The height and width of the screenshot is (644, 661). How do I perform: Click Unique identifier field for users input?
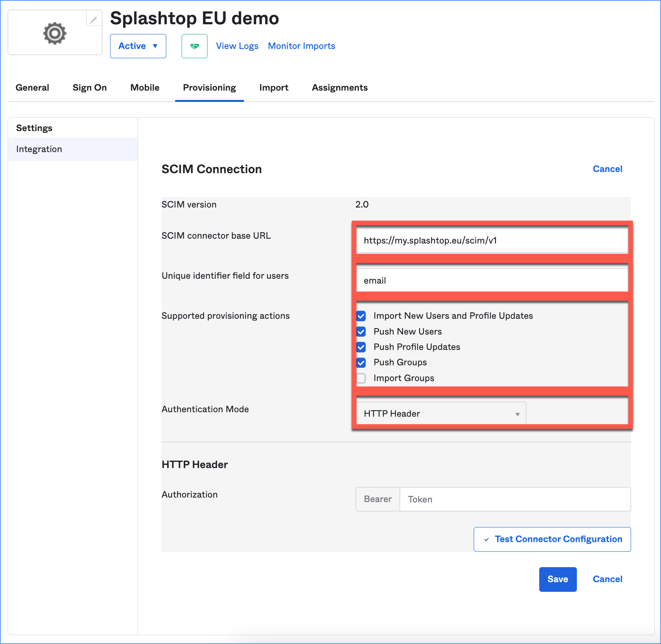pyautogui.click(x=492, y=280)
